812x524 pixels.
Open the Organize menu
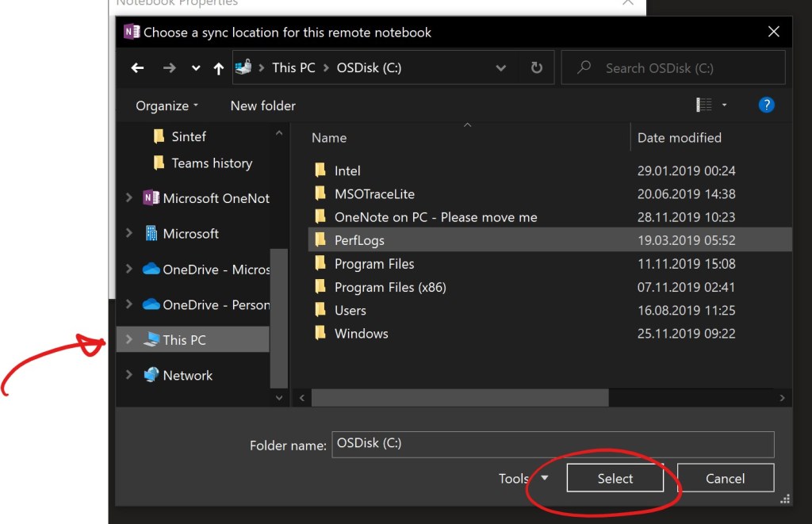tap(167, 105)
